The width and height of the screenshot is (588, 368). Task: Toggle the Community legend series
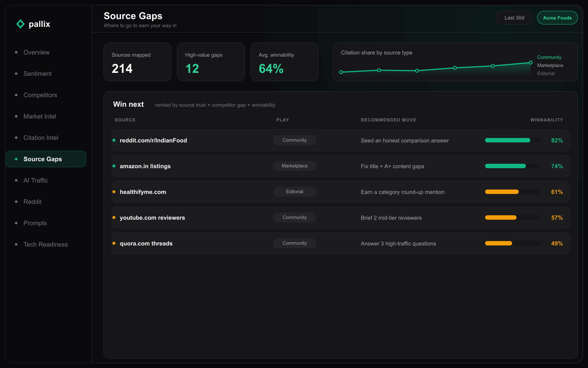[x=549, y=57]
